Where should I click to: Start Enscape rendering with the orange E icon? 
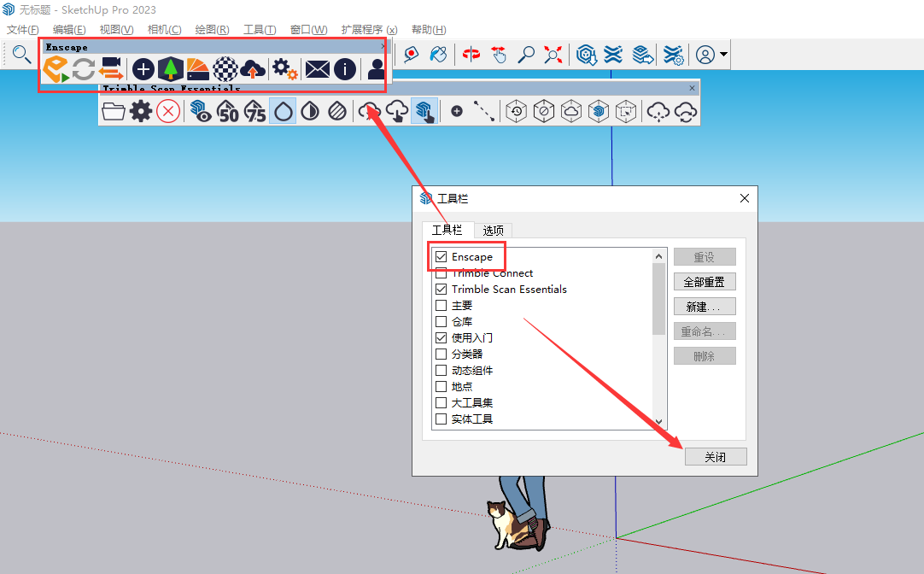[x=56, y=69]
